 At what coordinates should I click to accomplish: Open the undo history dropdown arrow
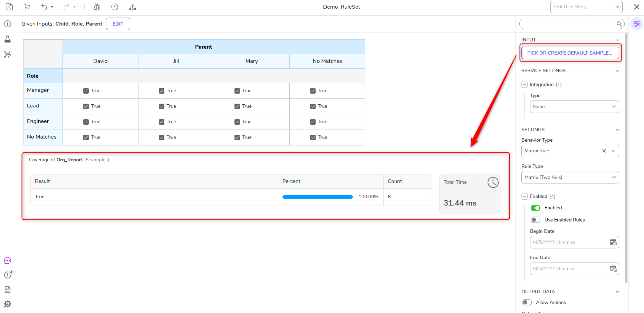52,7
